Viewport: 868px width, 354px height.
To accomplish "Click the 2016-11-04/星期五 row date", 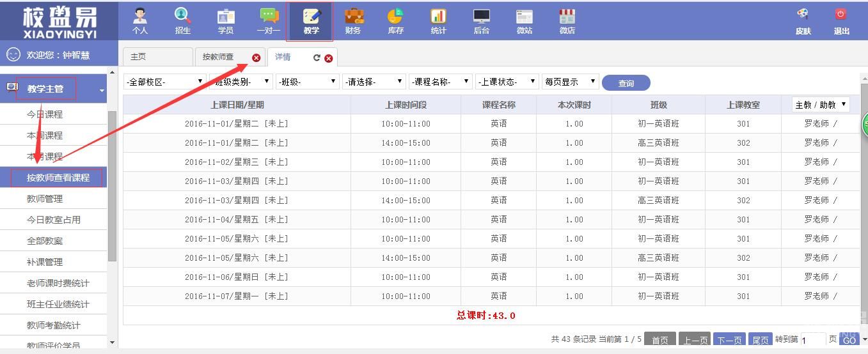I will pos(237,219).
